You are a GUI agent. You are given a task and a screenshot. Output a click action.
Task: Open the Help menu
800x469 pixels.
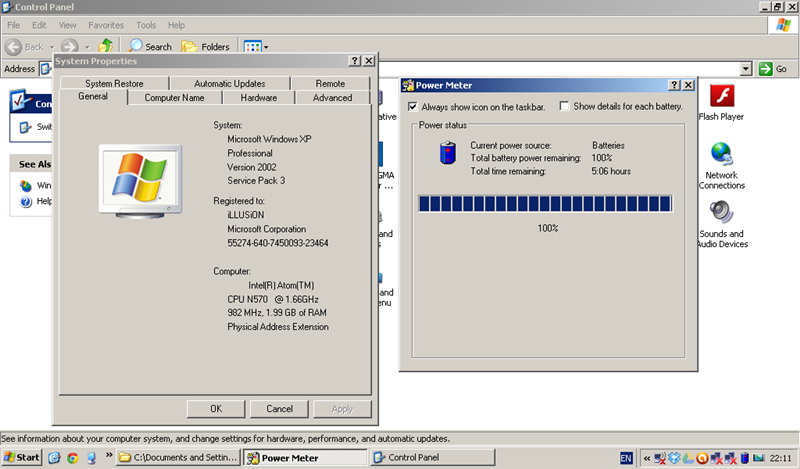[x=177, y=25]
